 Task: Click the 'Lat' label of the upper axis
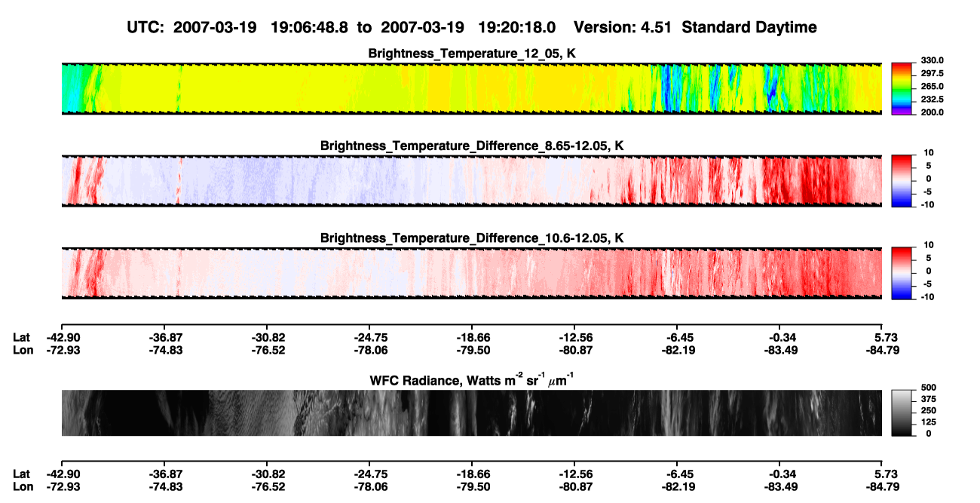click(22, 337)
